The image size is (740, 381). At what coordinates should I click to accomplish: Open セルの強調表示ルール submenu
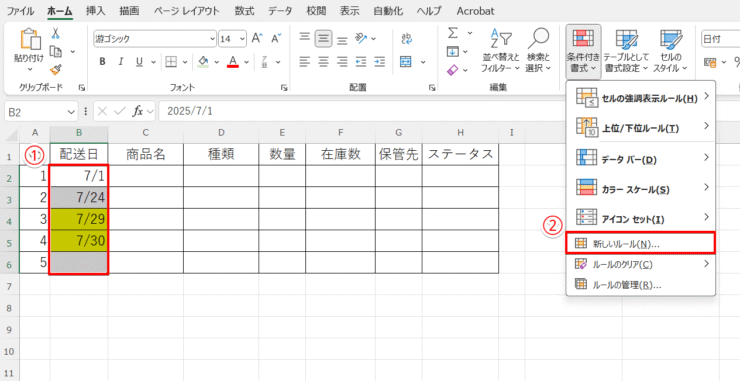point(640,98)
